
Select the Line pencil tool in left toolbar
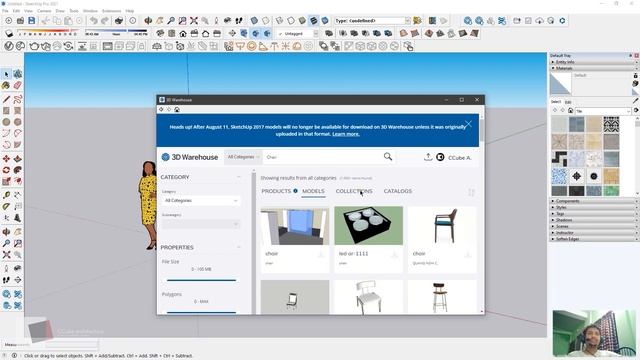6,99
